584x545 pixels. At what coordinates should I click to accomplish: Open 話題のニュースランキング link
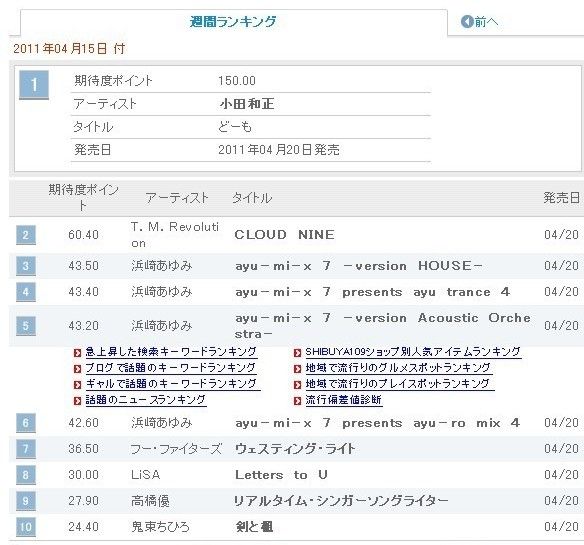point(146,400)
